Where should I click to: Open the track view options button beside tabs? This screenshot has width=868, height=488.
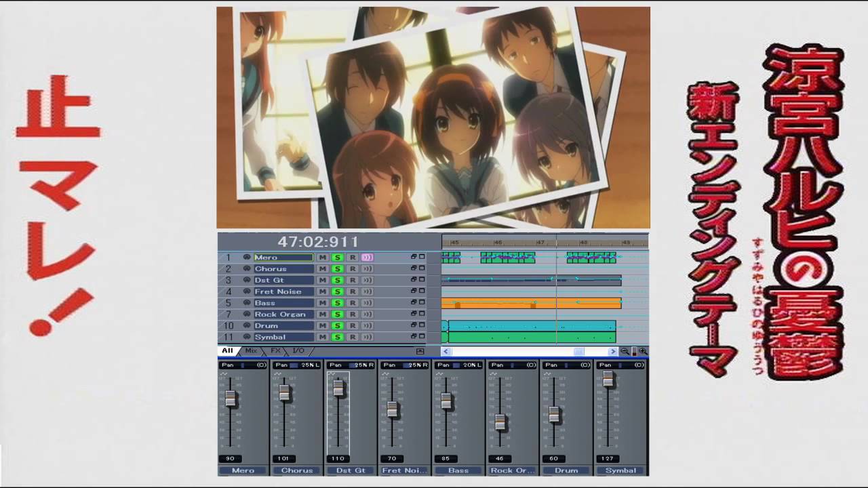pos(420,351)
